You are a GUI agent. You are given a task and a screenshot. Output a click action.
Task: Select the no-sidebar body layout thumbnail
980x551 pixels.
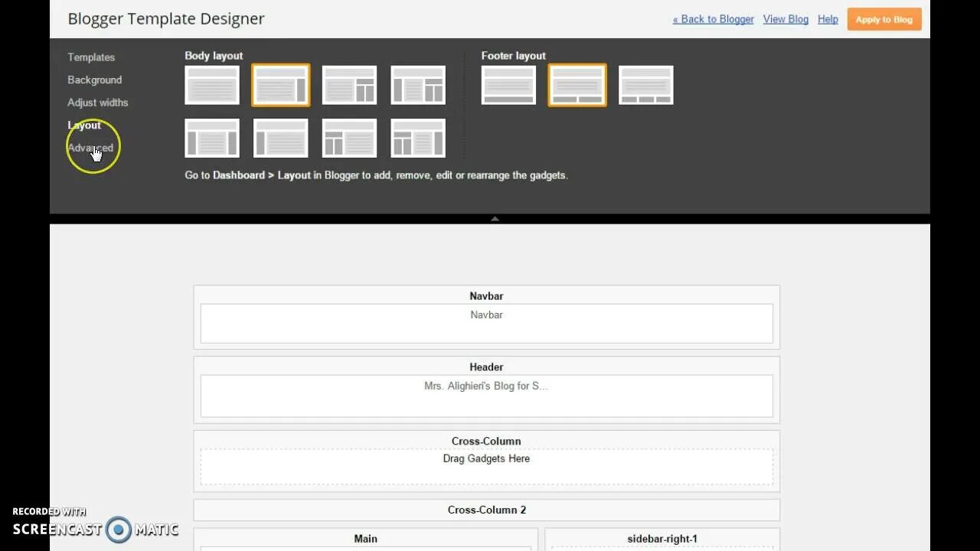click(212, 85)
